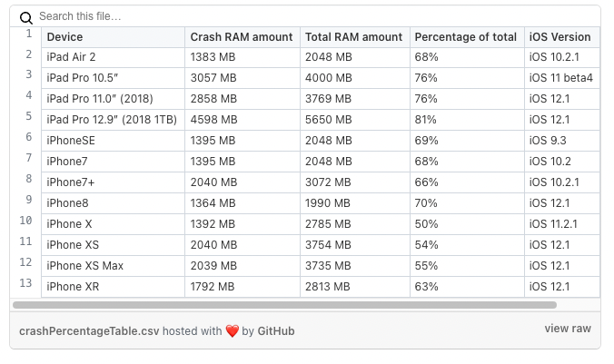Viewport: 614px width, 364px height.
Task: Click the iOS 11 beta4 version cell
Action: [x=561, y=78]
